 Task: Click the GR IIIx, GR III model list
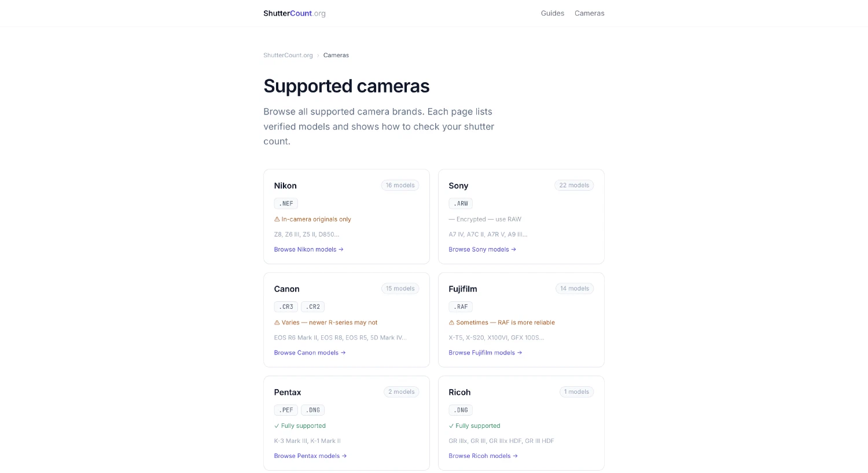501,441
